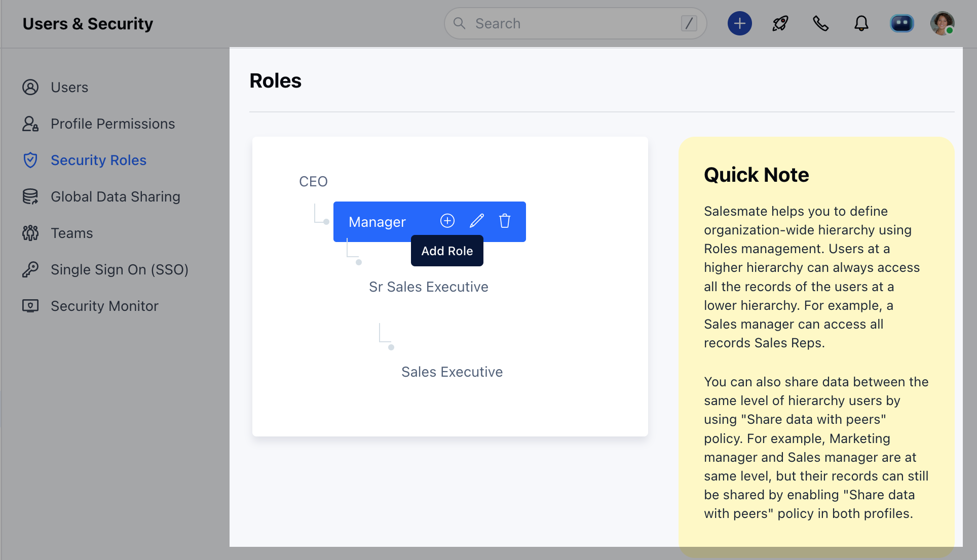Click the phone call icon in header
Screen dimensions: 977x560
coord(820,23)
